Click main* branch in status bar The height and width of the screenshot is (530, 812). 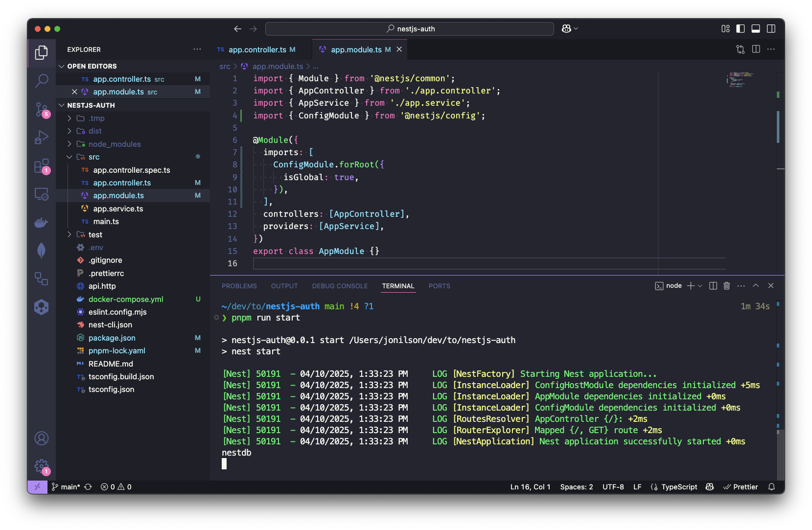click(x=66, y=487)
